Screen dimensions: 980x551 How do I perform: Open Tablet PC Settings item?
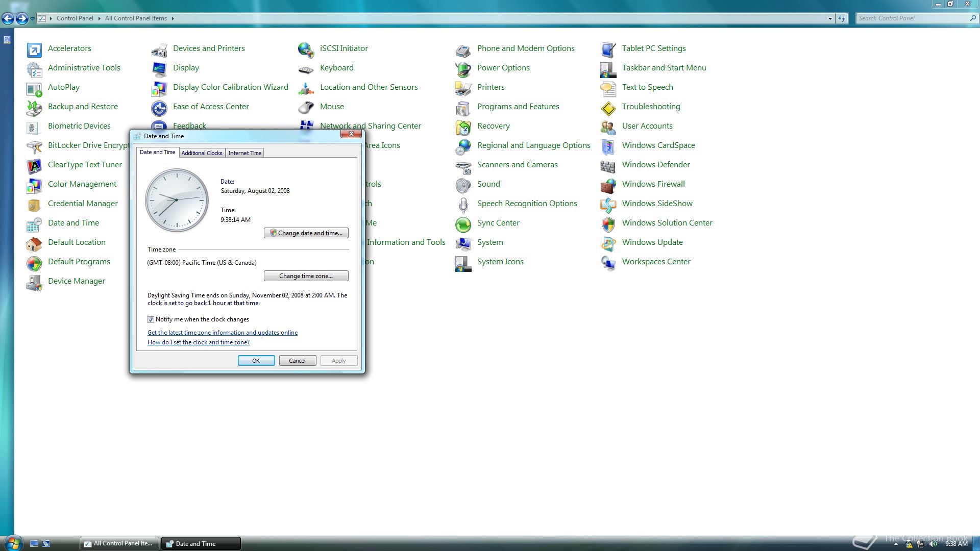tap(654, 48)
